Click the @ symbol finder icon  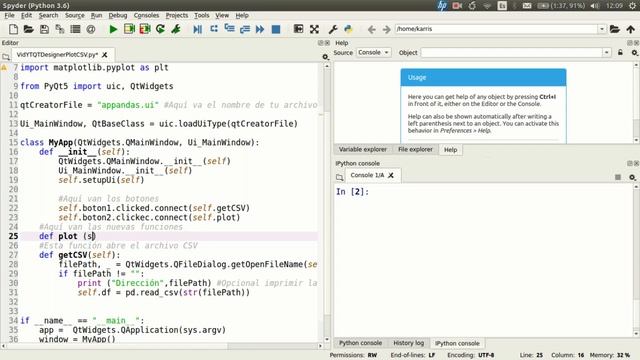(91, 29)
